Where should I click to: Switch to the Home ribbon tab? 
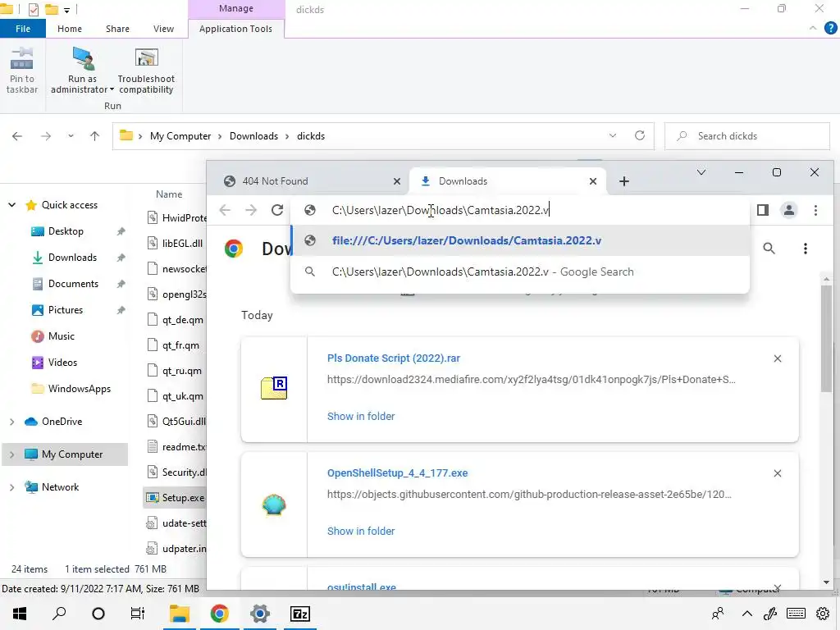[x=70, y=29]
